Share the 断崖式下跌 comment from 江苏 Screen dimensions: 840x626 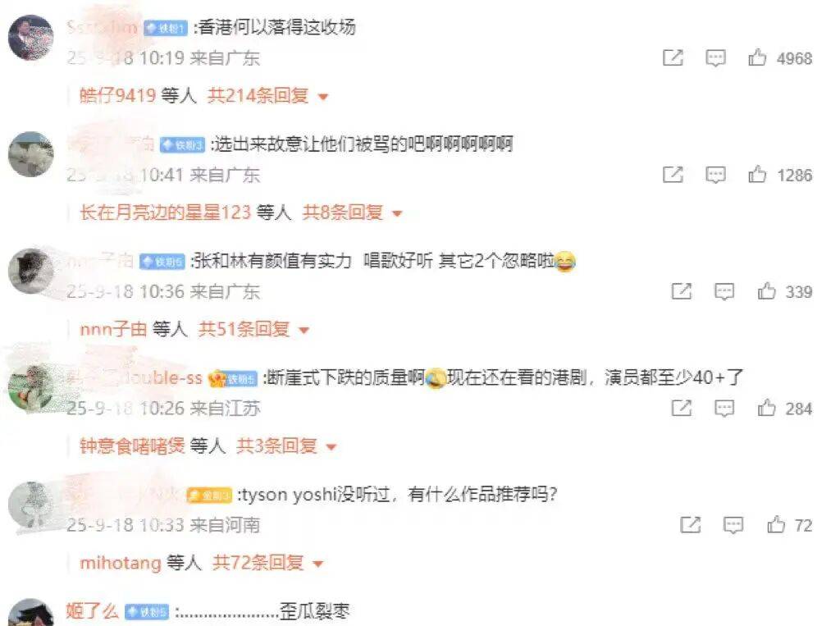682,408
